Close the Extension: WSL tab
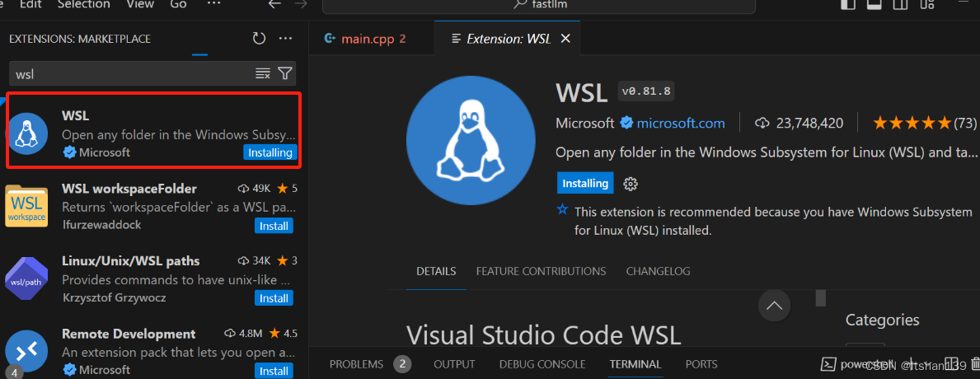 [565, 39]
